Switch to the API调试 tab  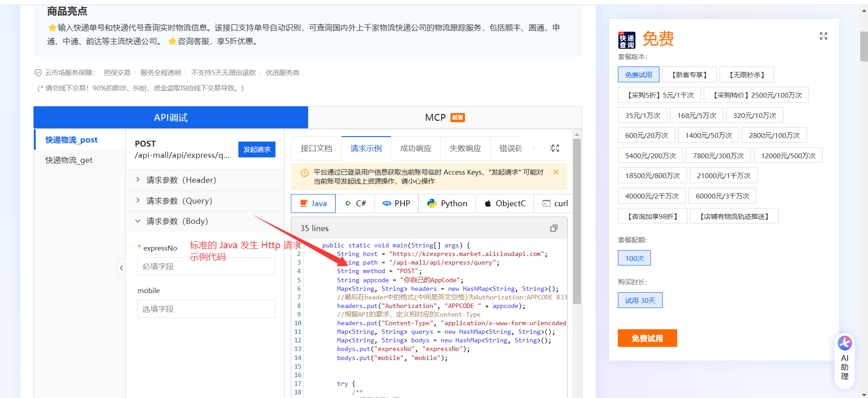pos(171,118)
